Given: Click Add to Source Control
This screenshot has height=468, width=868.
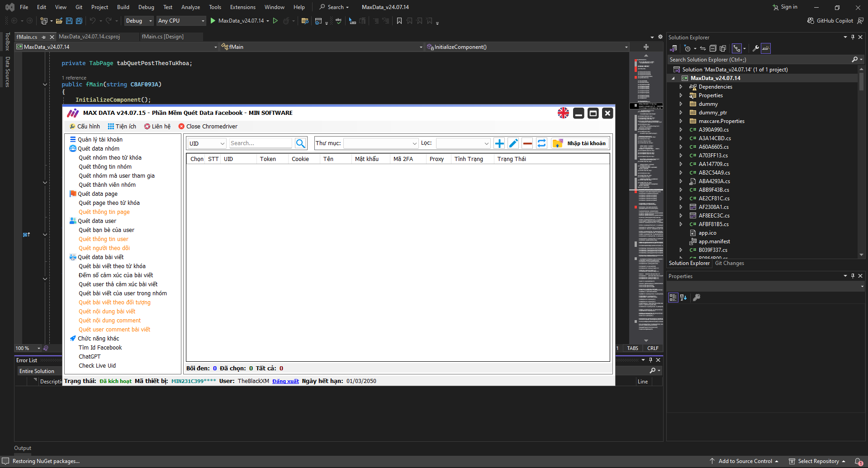Looking at the screenshot, I should pyautogui.click(x=744, y=461).
